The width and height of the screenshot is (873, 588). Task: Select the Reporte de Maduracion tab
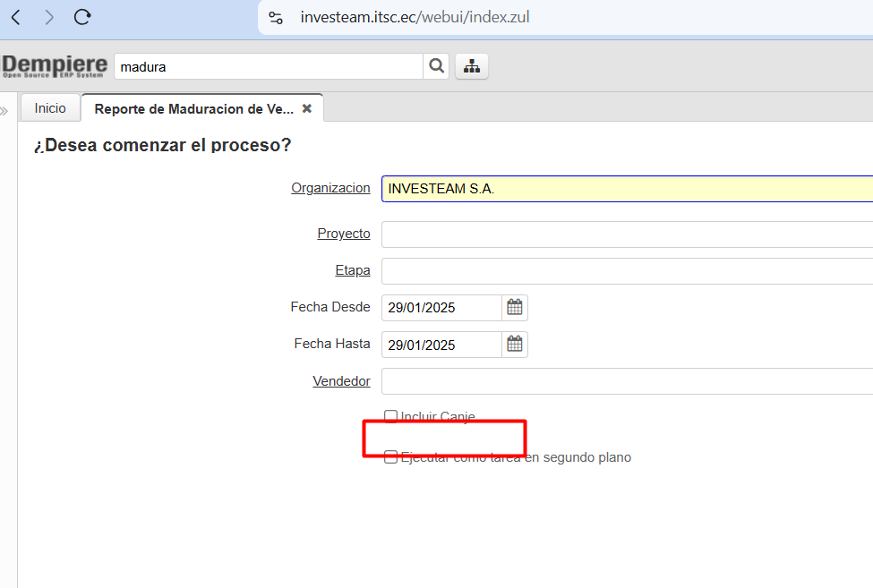[x=193, y=109]
